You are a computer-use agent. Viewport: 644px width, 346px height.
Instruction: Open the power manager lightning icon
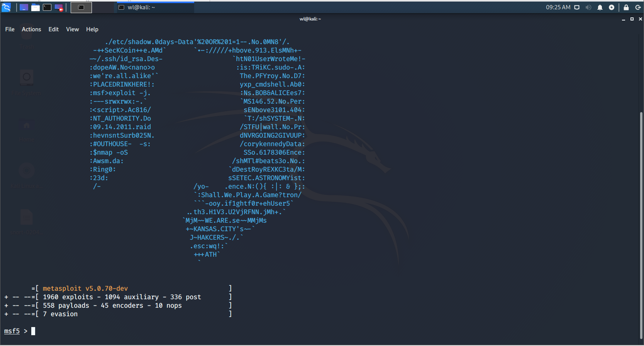pyautogui.click(x=612, y=7)
